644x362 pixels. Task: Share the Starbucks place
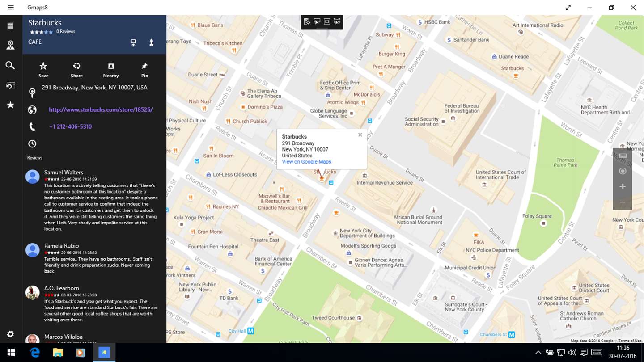point(76,70)
